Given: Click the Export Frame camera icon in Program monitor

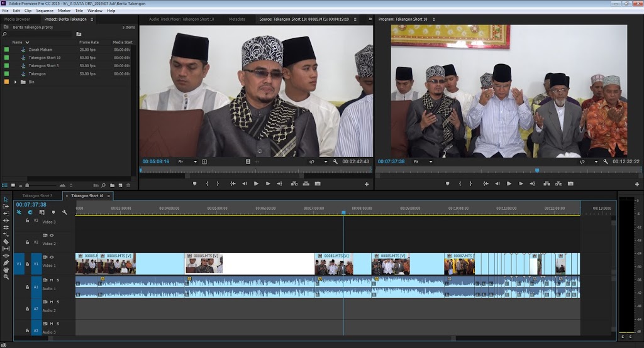Looking at the screenshot, I should pyautogui.click(x=570, y=183).
